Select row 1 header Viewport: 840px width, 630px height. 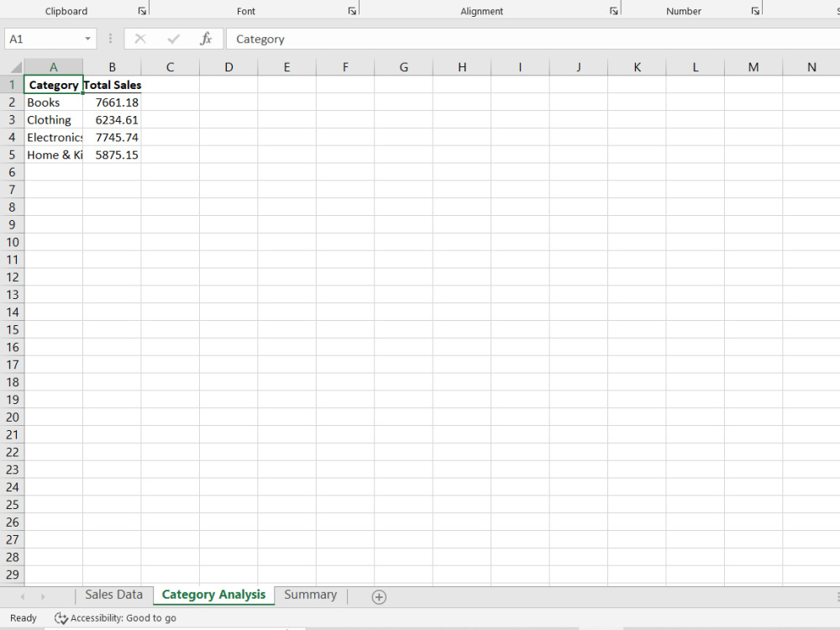click(12, 85)
